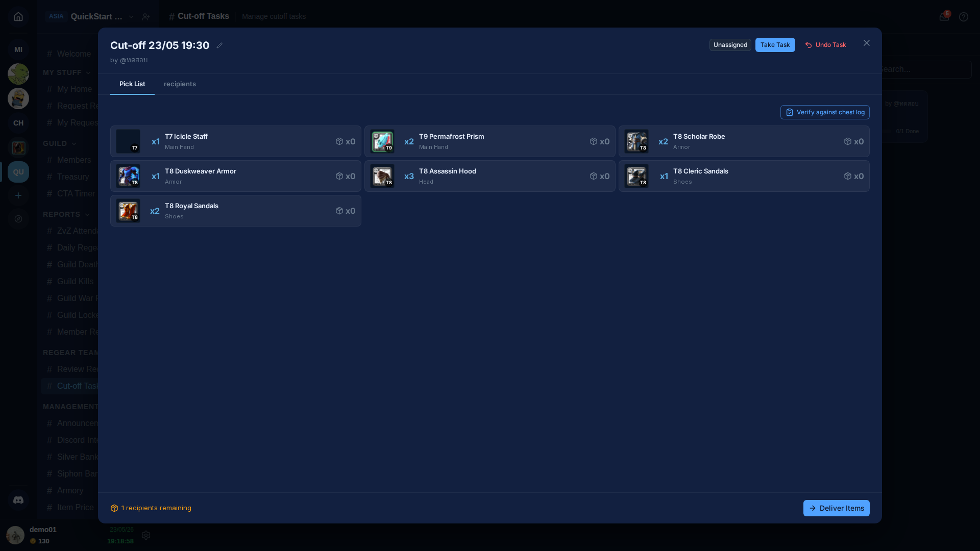Select the MI server avatar
This screenshot has width=980, height=551.
point(18,49)
